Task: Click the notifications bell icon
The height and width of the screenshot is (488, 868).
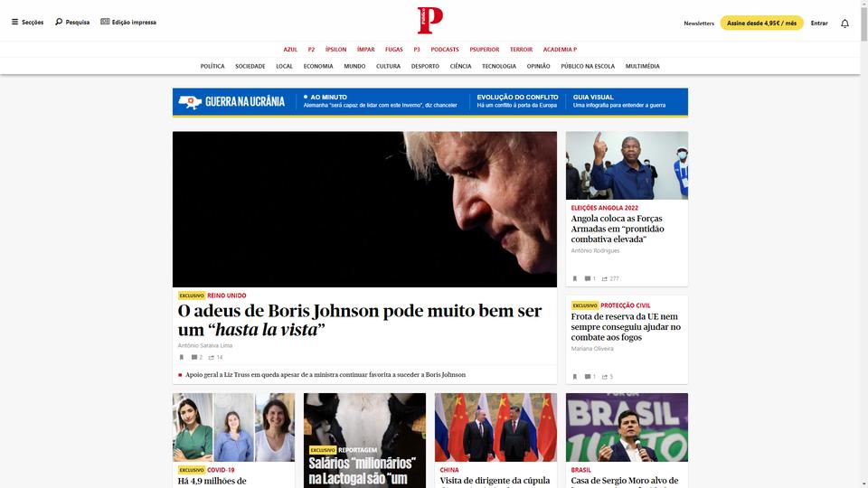Action: pyautogui.click(x=844, y=23)
